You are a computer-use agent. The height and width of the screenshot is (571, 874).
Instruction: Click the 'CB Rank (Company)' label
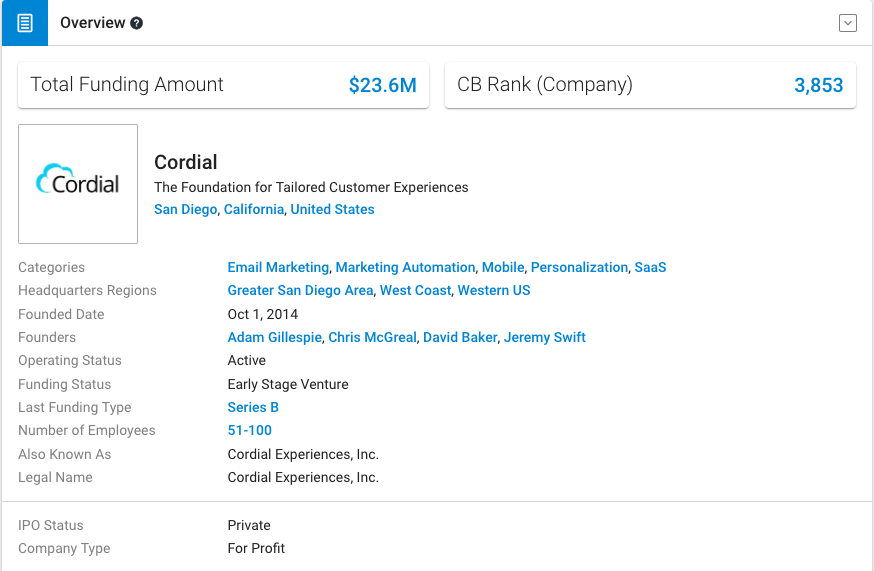(x=545, y=84)
